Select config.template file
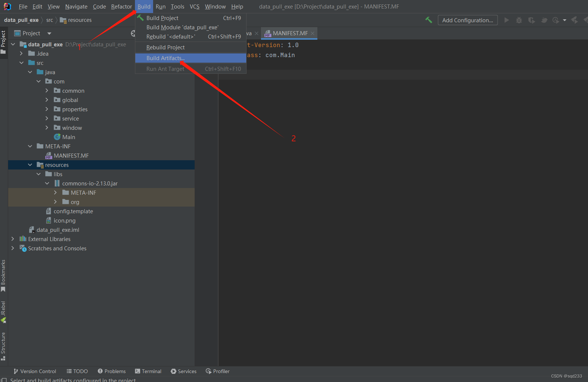 click(x=69, y=211)
